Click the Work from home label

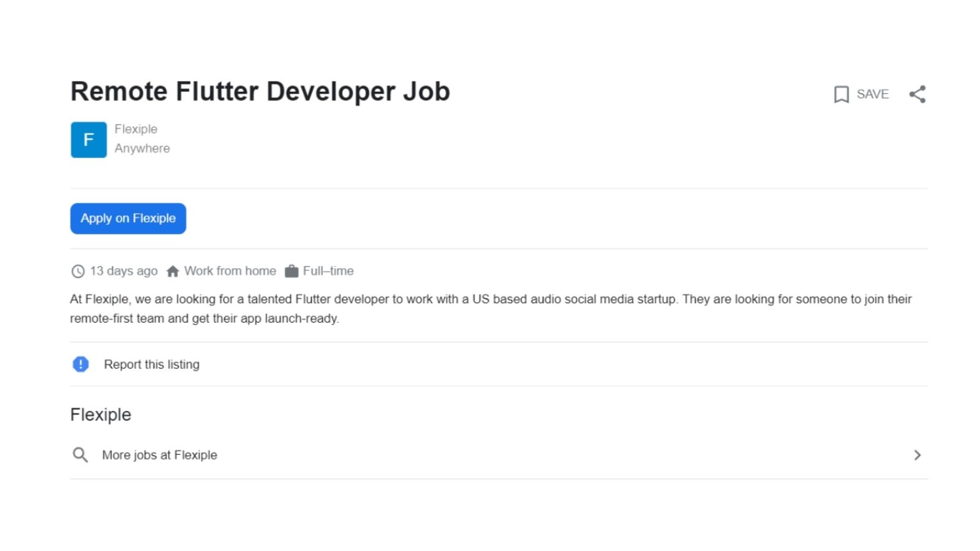(230, 271)
